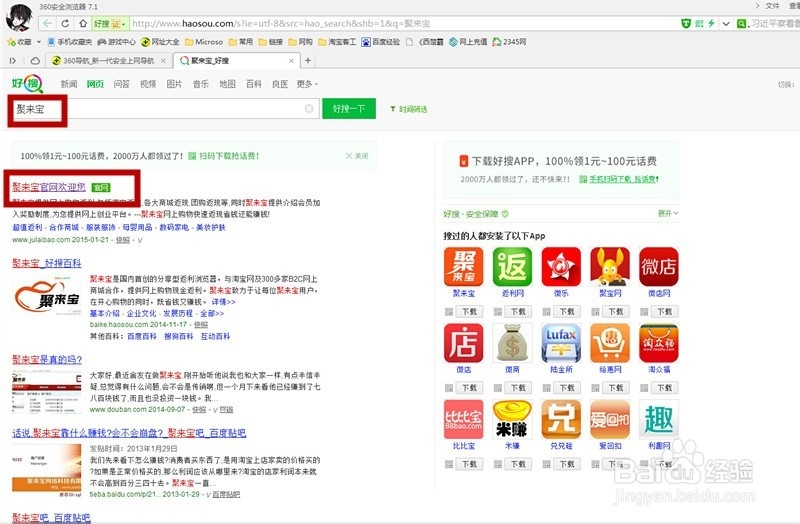Open the 常用 bookmark folder

[x=240, y=42]
